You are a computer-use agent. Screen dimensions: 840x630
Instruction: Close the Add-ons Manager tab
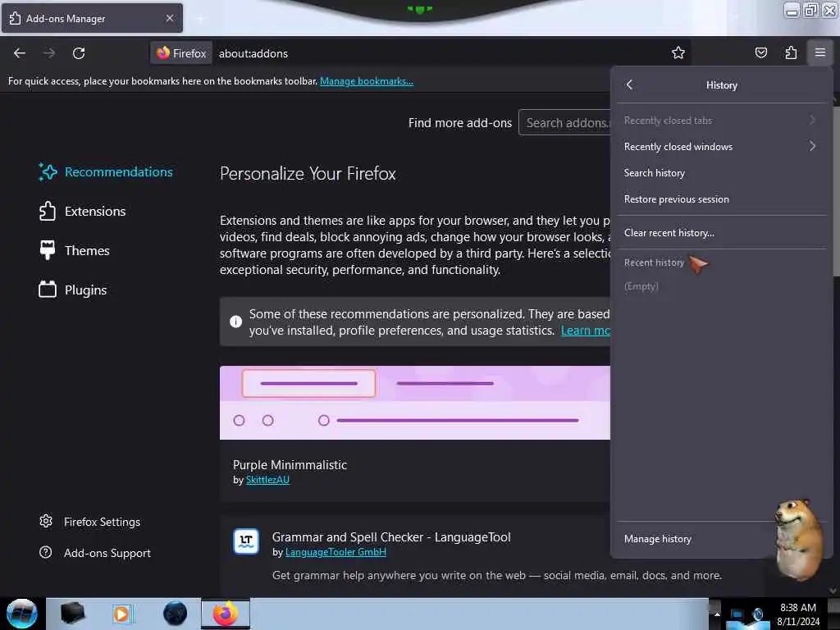(170, 18)
